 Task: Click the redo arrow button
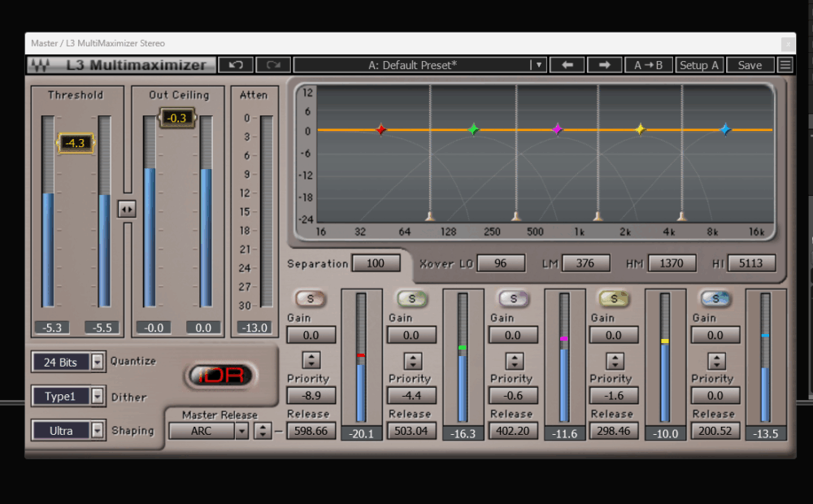tap(273, 65)
